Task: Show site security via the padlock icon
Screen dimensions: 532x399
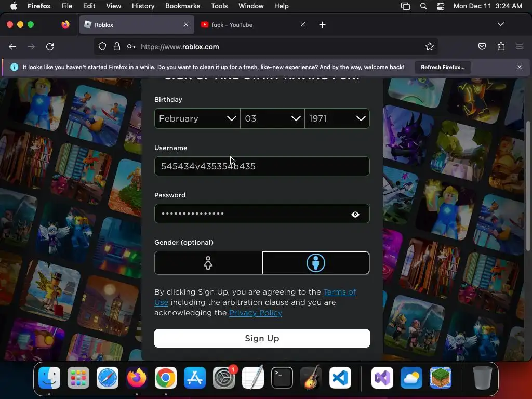Action: click(117, 46)
